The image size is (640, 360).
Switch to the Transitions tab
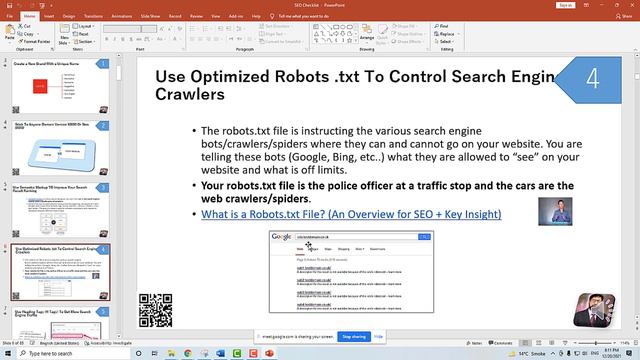click(x=93, y=16)
